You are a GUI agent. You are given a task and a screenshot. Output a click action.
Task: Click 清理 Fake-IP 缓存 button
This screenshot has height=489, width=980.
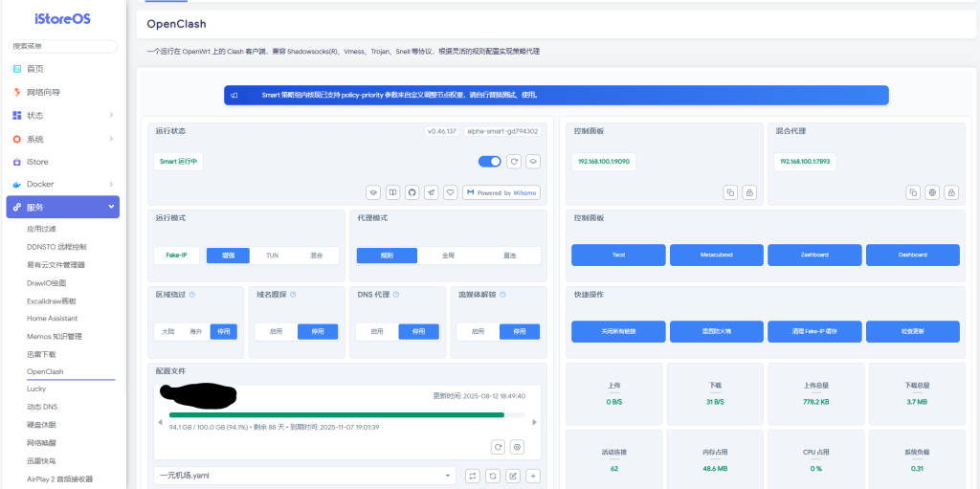click(x=814, y=331)
